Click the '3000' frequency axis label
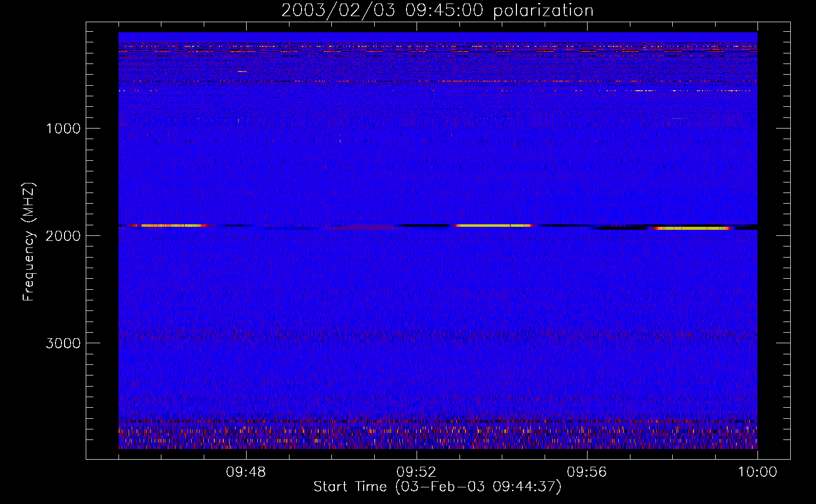Viewport: 816px width, 504px height. 63,343
